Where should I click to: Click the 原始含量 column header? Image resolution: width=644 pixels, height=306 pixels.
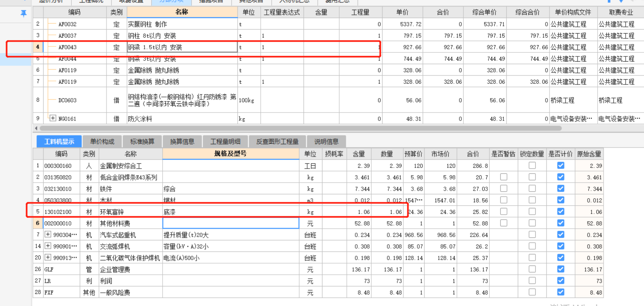589,154
